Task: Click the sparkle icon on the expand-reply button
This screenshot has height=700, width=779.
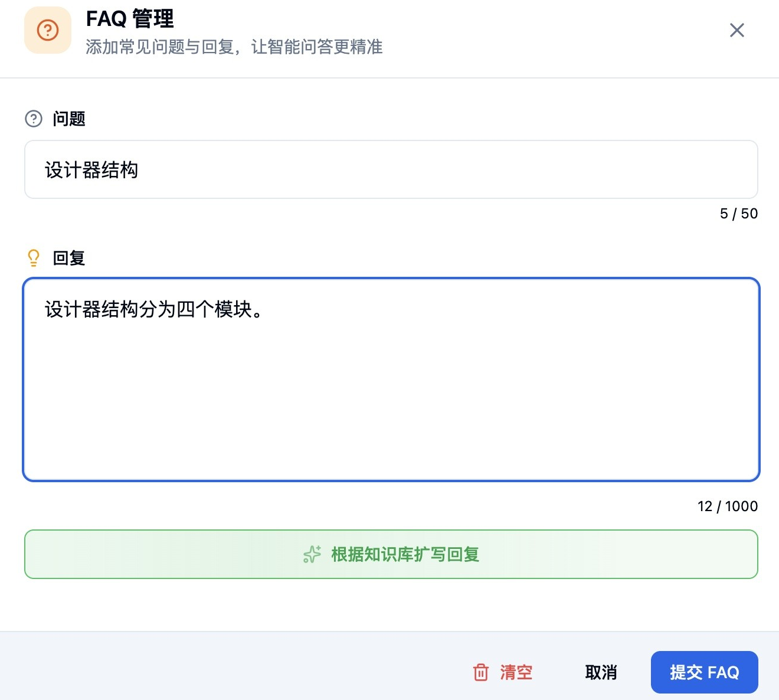Action: coord(312,554)
